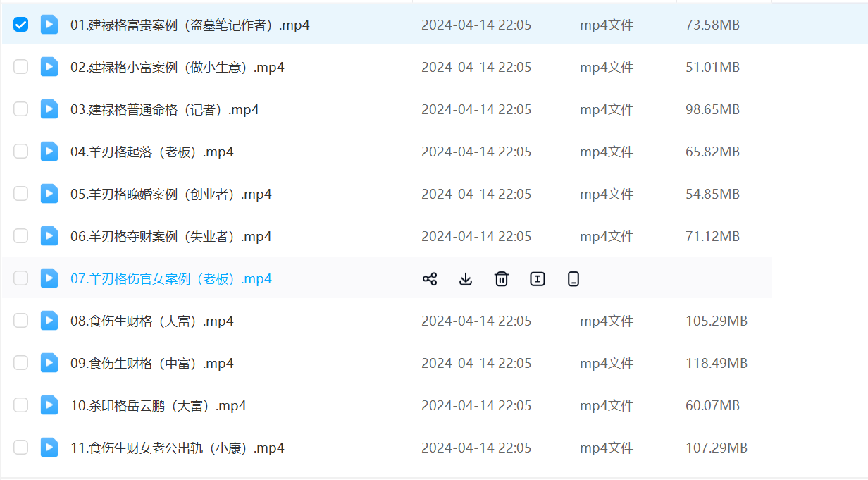Click the download icon on row 07
Screen dimensions: 868x480
(x=466, y=279)
